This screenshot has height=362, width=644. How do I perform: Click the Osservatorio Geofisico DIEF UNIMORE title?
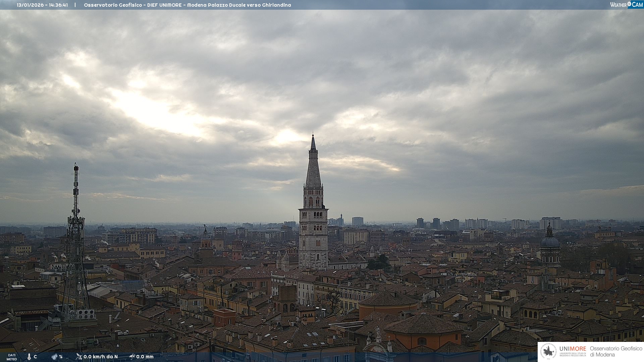pyautogui.click(x=187, y=5)
